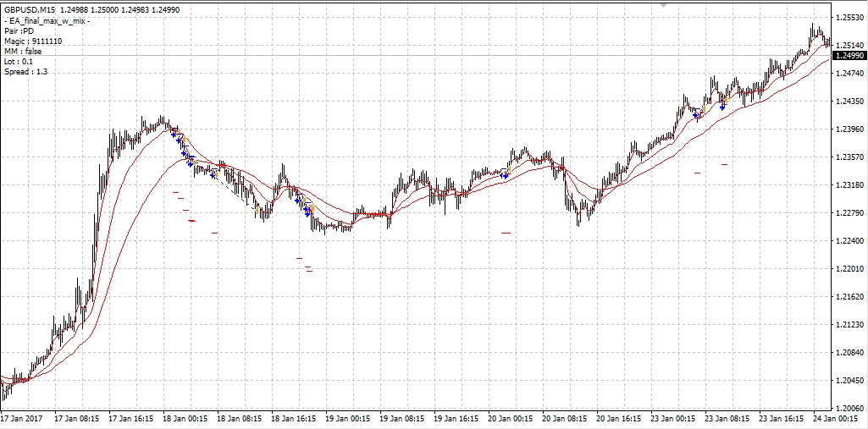Select the Lot : 0.1 label
Screen dimensions: 868x429
[x=19, y=62]
